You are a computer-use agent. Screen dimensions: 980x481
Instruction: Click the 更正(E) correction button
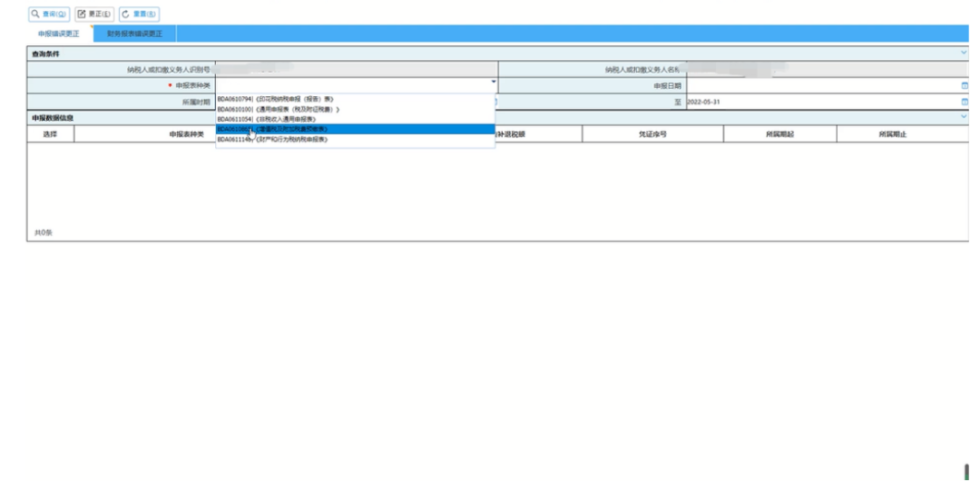point(94,14)
